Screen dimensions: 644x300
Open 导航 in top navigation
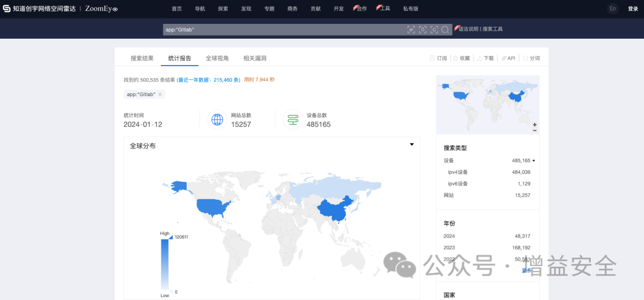click(x=200, y=8)
